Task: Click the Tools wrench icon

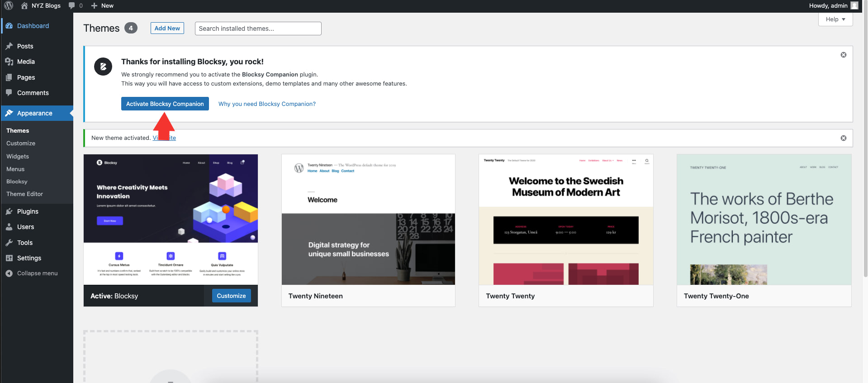Action: 9,243
